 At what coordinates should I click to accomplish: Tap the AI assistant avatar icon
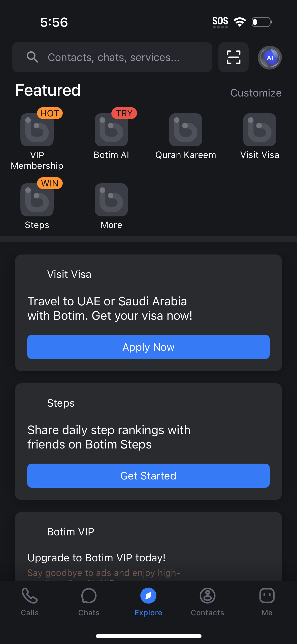click(269, 57)
